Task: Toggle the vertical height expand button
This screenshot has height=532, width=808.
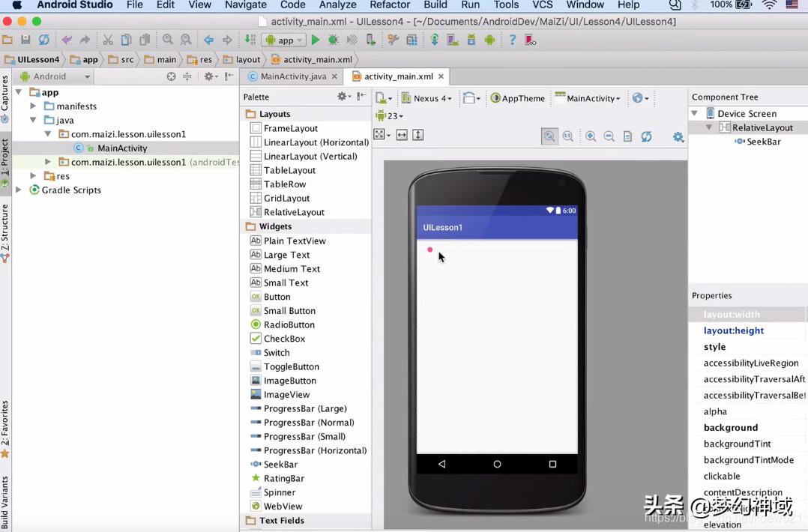Action: 418,135
